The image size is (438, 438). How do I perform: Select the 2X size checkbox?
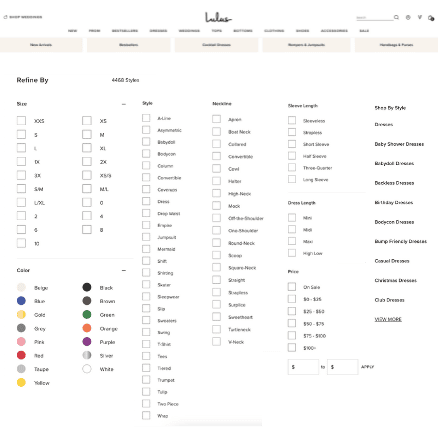[87, 161]
